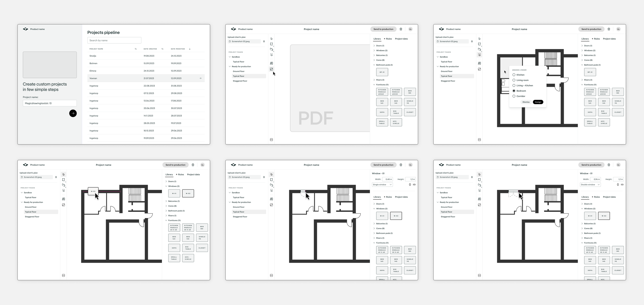Select the Corridor radio option
This screenshot has height=305, width=644.
click(514, 96)
